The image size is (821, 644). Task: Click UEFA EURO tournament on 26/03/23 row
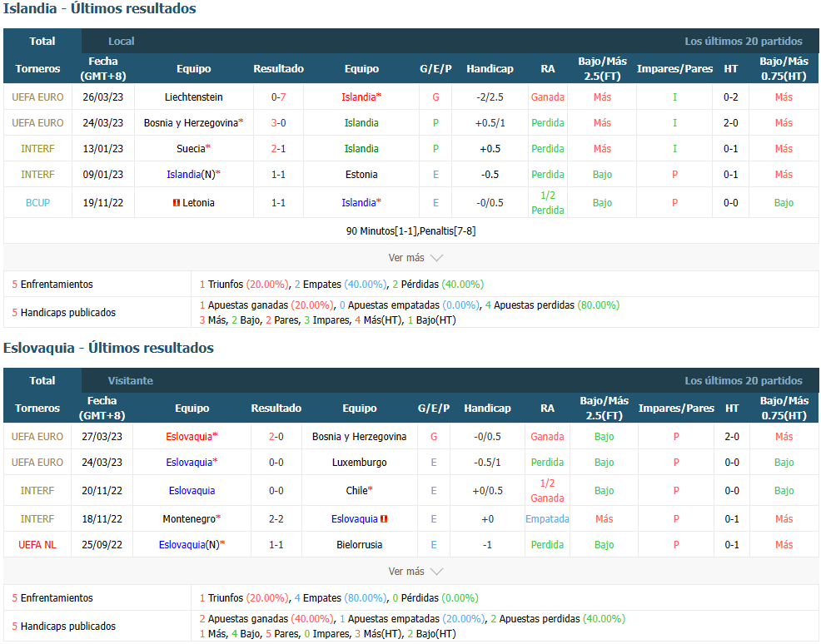pyautogui.click(x=37, y=97)
